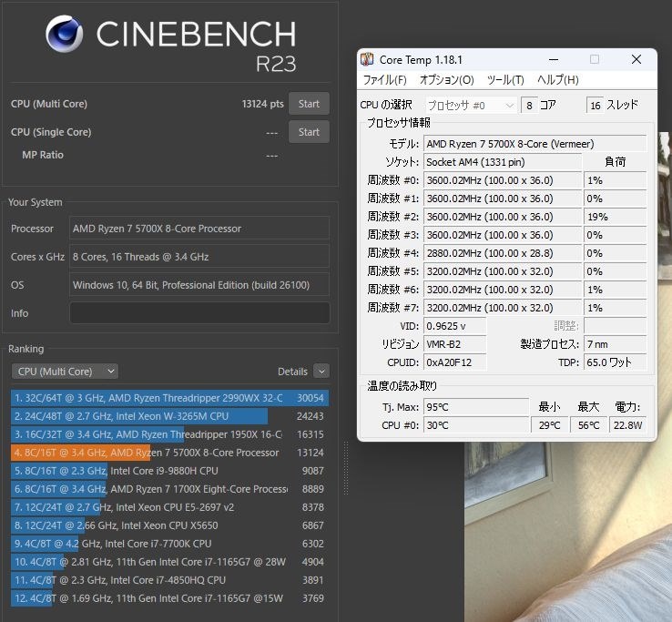The width and height of the screenshot is (672, 622).
Task: Select the Xeon X5650 ranking row
Action: 169,525
